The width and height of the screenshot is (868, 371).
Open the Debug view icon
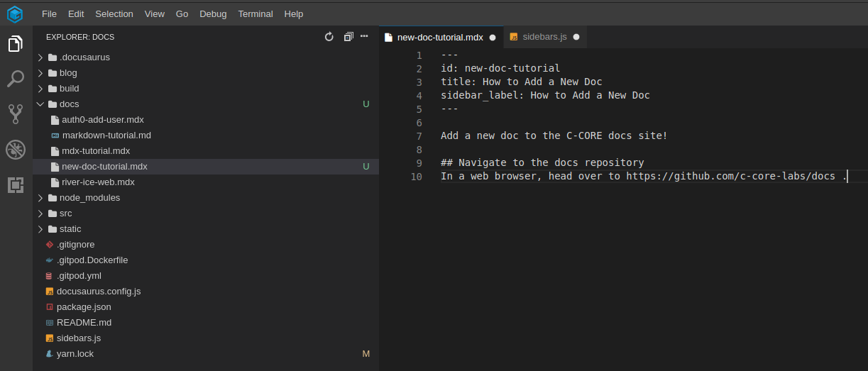16,150
